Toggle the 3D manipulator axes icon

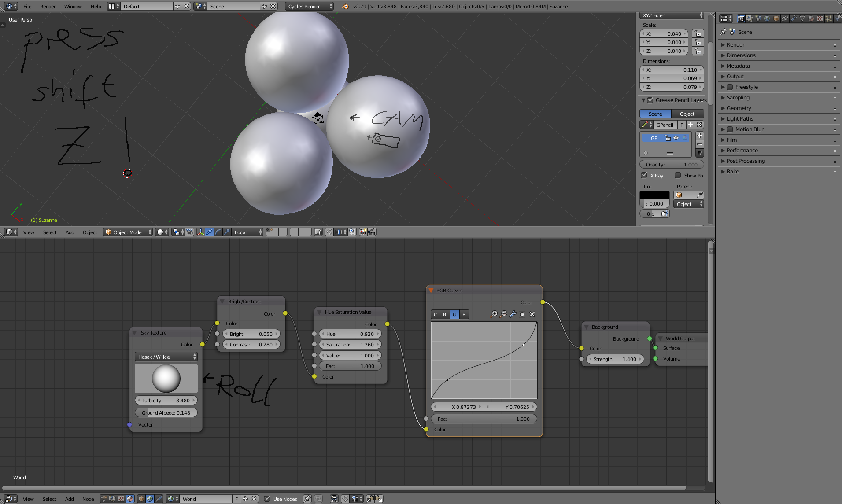[200, 232]
